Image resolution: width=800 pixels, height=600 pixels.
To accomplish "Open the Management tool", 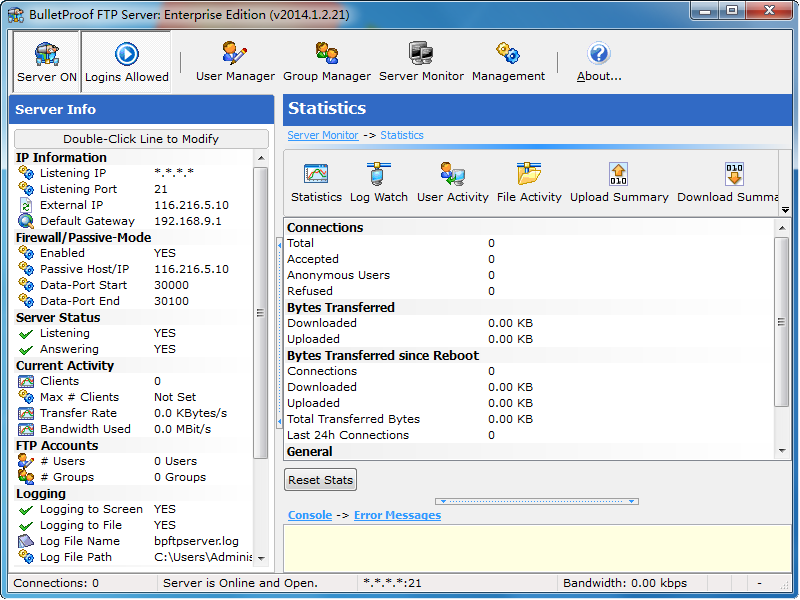I will coord(508,62).
